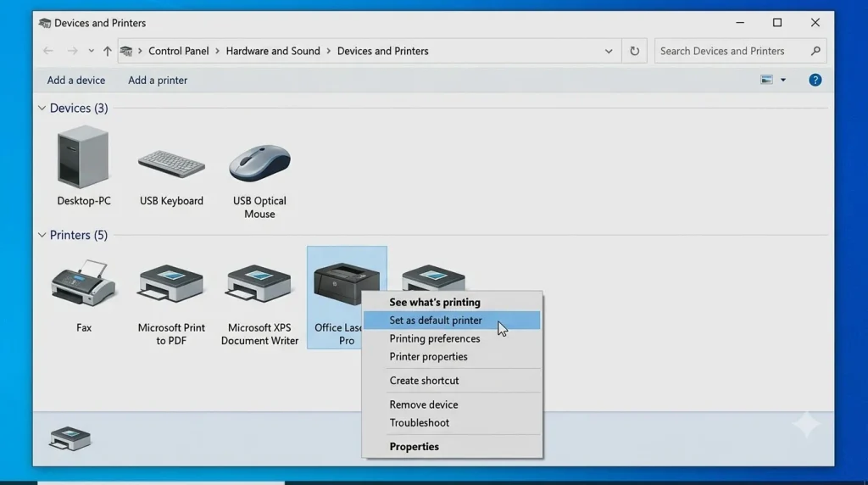868x485 pixels.
Task: Choose Properties in context menu
Action: 452,446
